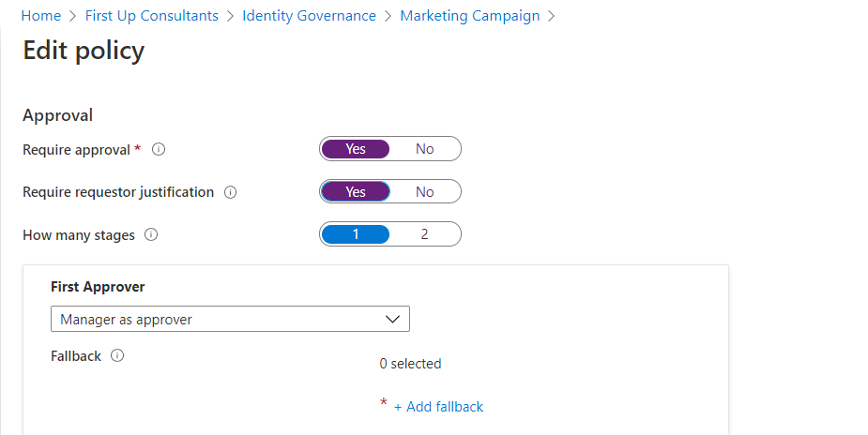The width and height of the screenshot is (868, 435).
Task: Go to Home breadcrumb
Action: [40, 16]
